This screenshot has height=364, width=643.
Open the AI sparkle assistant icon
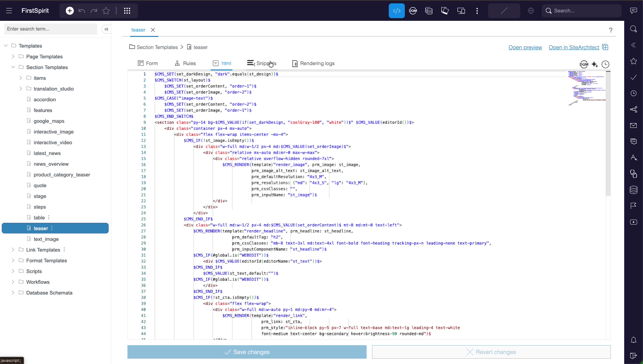coord(595,64)
